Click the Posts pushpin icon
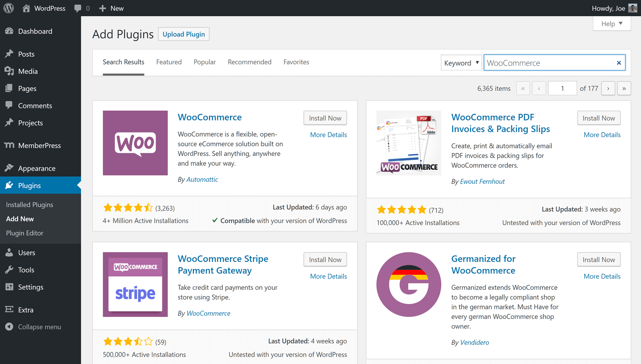This screenshot has height=364, width=641. click(9, 54)
